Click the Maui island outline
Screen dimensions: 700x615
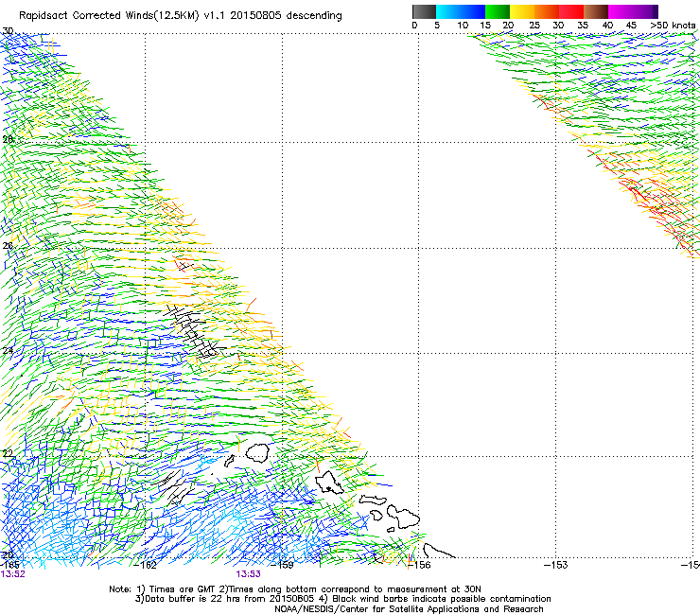[403, 516]
